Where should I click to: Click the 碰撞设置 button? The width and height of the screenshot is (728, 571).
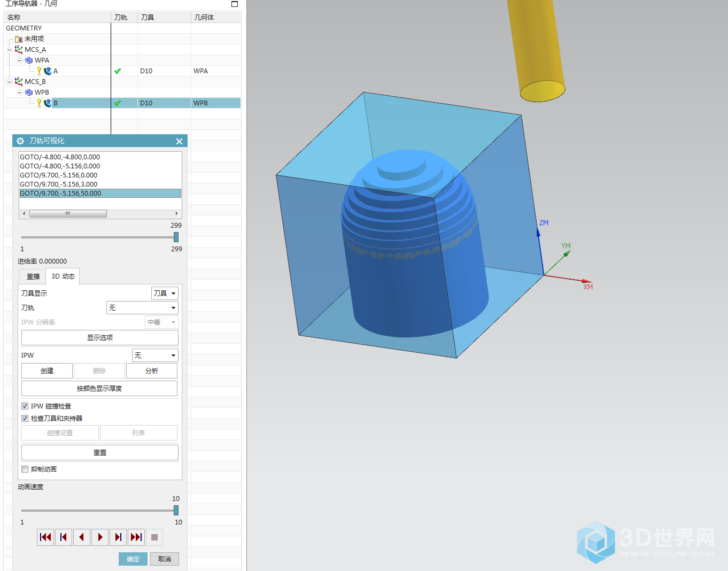(60, 433)
